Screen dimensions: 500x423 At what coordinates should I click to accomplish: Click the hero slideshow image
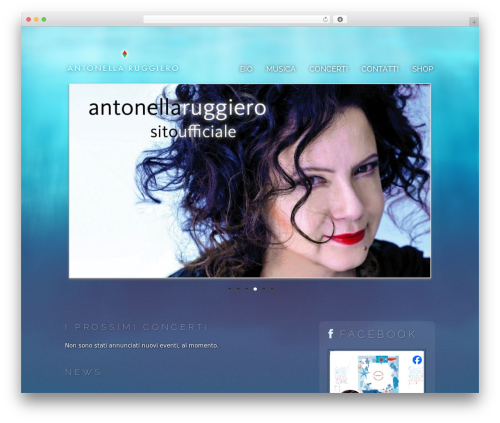point(250,181)
